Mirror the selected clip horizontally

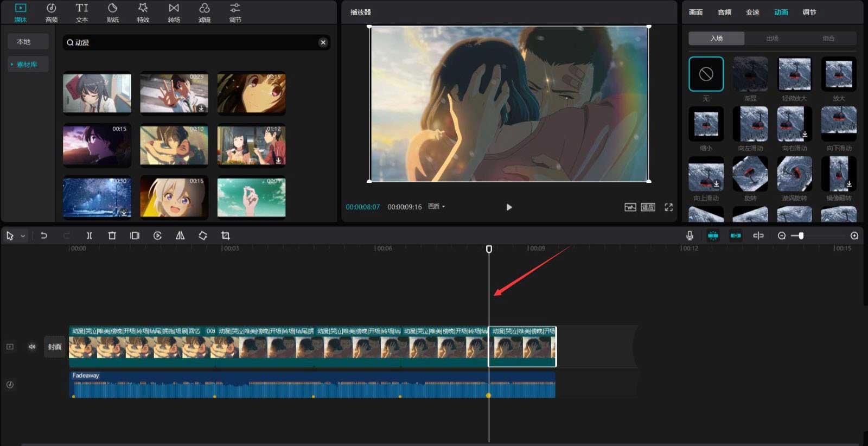pos(180,235)
